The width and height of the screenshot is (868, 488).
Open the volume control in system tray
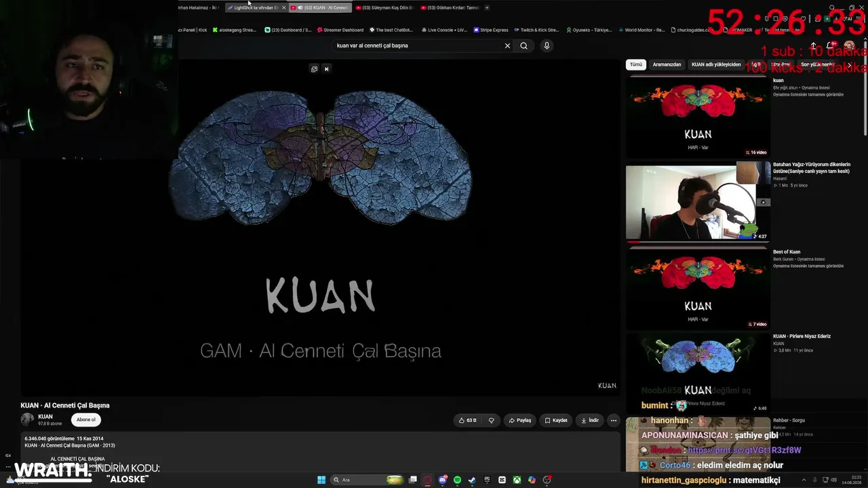coord(835,480)
